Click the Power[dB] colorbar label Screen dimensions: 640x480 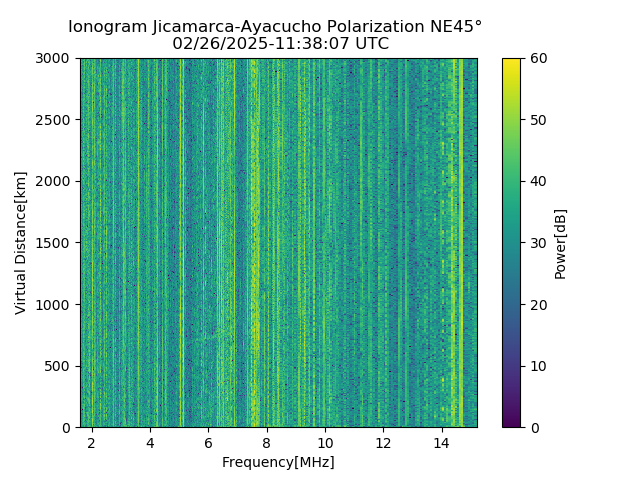coord(561,243)
